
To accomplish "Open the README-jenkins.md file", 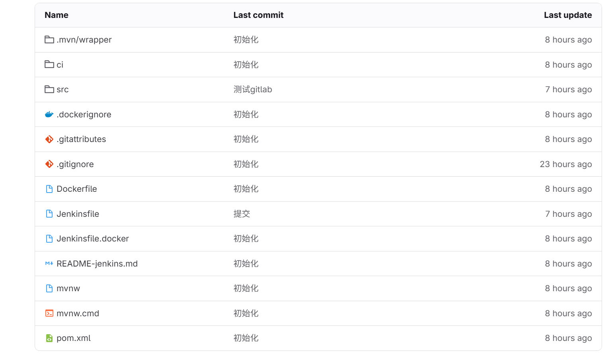I will [x=97, y=264].
